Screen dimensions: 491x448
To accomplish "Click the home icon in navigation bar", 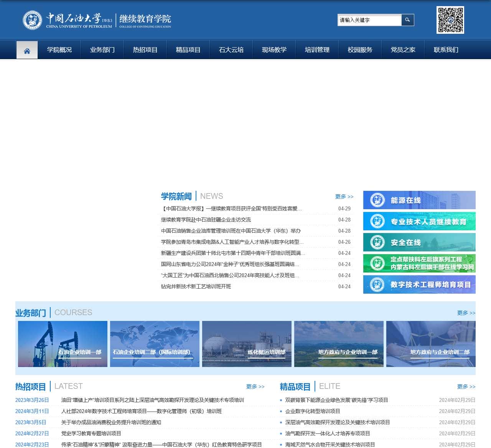I will pos(27,50).
